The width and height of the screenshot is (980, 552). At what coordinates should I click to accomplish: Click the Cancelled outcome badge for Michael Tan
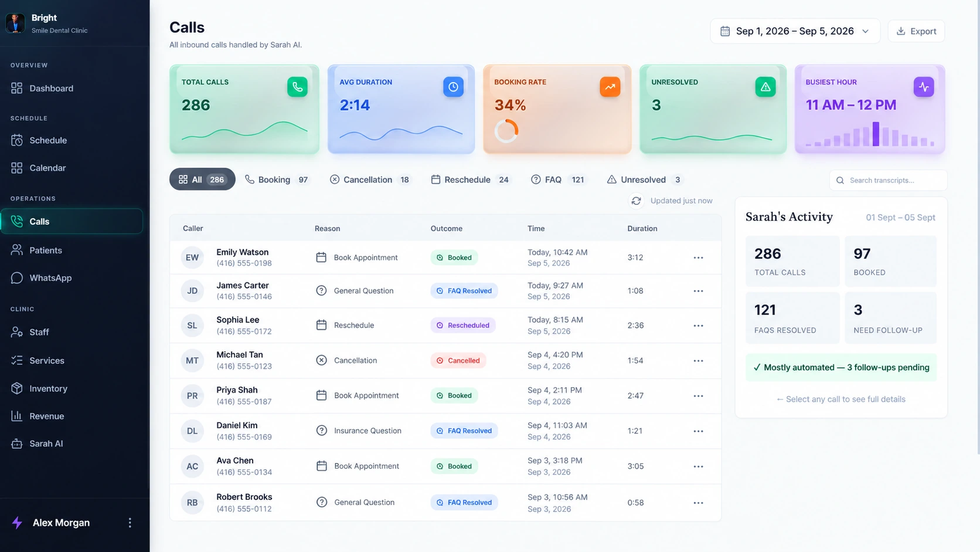[458, 361]
